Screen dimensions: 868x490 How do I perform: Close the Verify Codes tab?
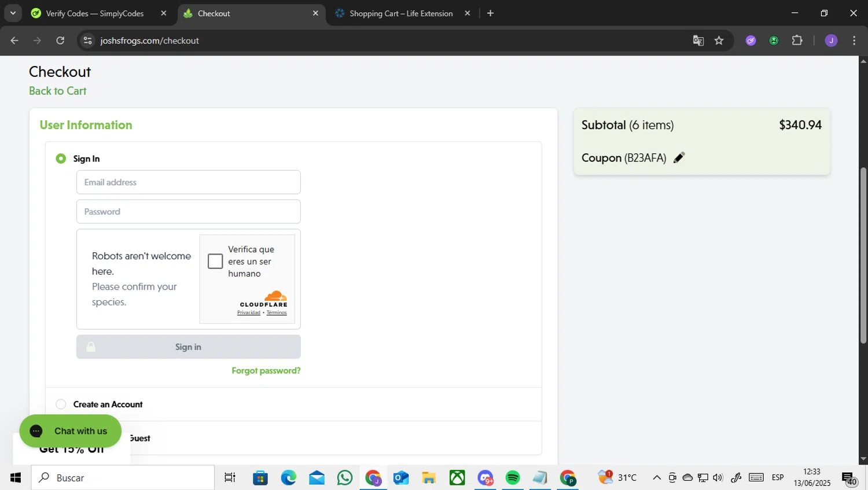tap(164, 13)
